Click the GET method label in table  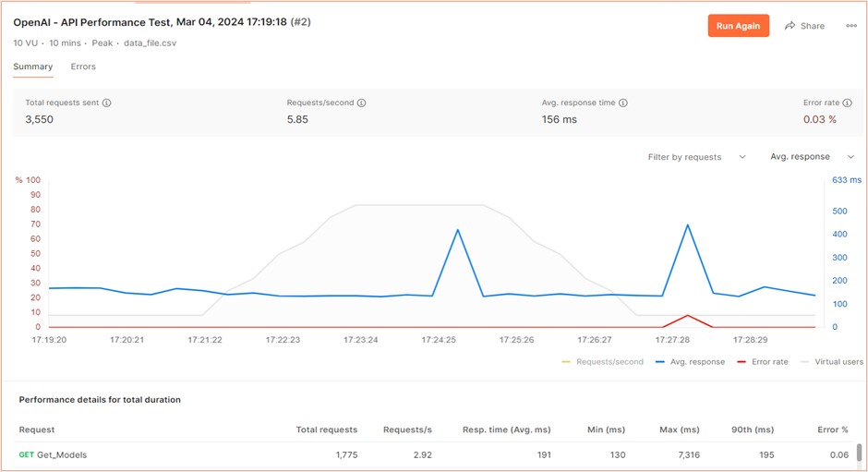27,454
